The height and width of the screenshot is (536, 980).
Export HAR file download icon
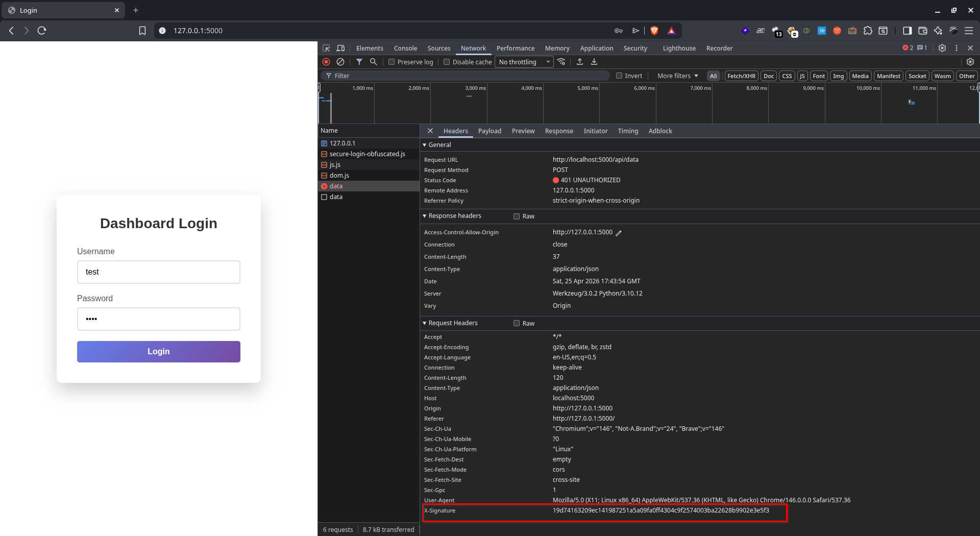pyautogui.click(x=594, y=62)
